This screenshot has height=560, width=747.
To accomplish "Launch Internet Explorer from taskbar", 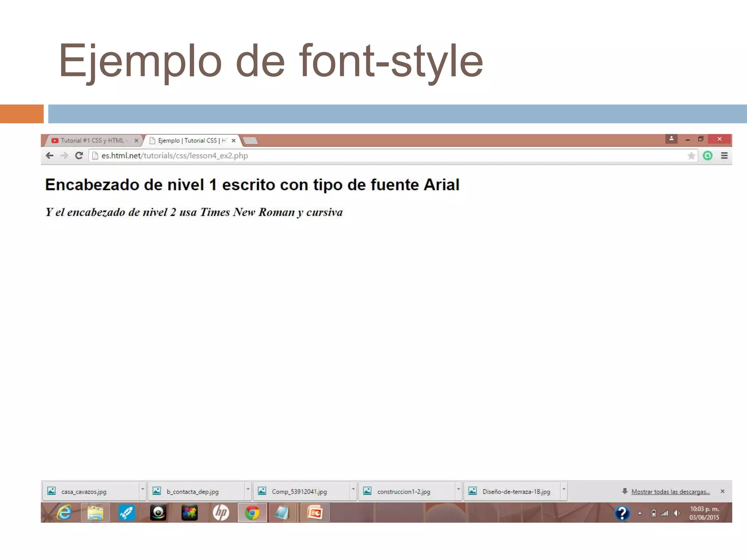I will click(x=64, y=513).
